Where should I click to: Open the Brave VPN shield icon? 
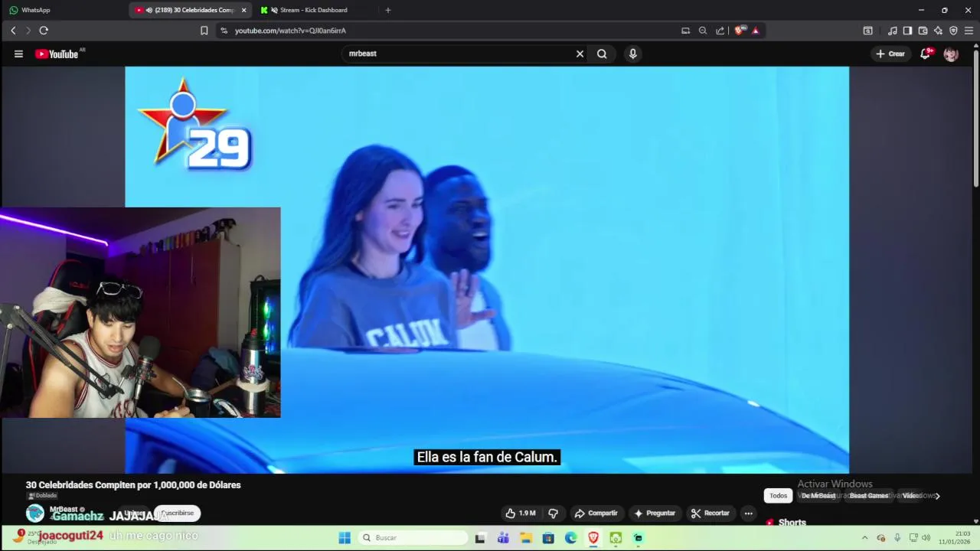click(x=953, y=31)
